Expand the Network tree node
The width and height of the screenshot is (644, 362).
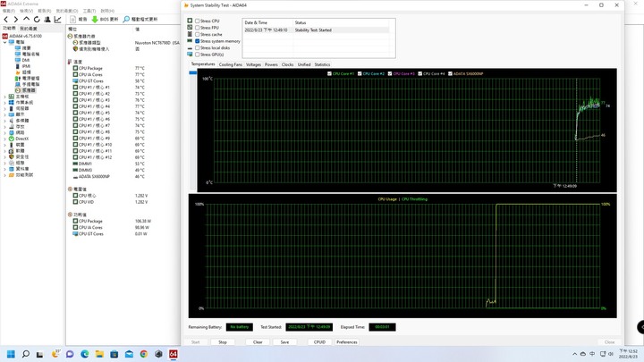click(5, 132)
